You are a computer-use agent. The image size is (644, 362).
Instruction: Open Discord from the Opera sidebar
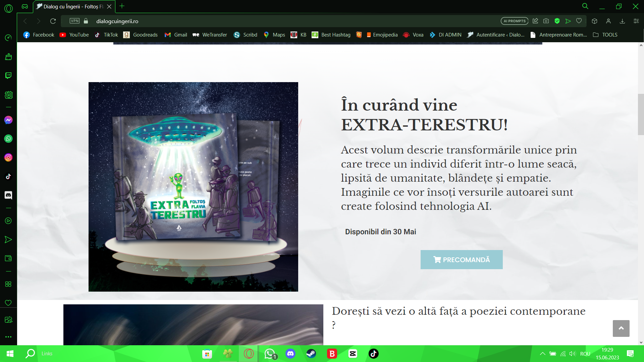[x=8, y=195]
